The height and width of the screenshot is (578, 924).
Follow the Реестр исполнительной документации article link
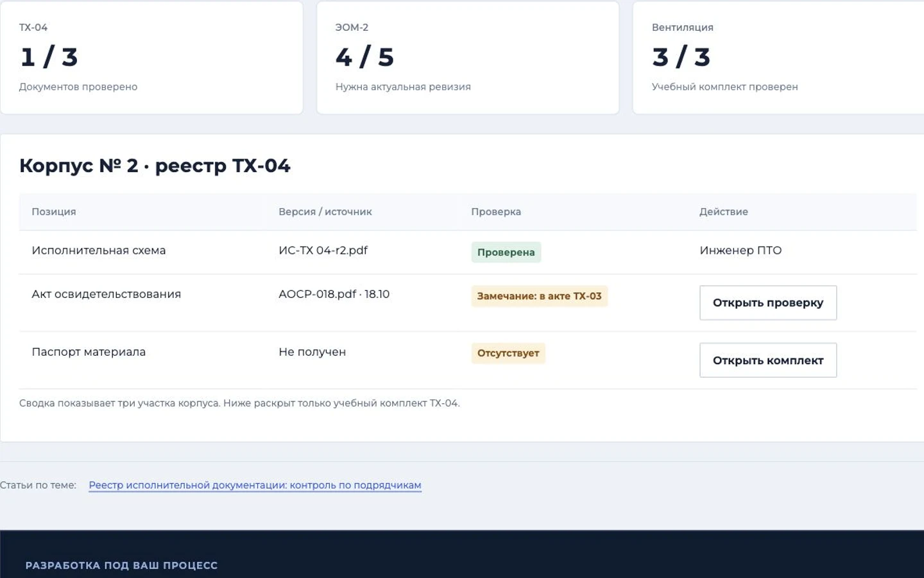255,486
